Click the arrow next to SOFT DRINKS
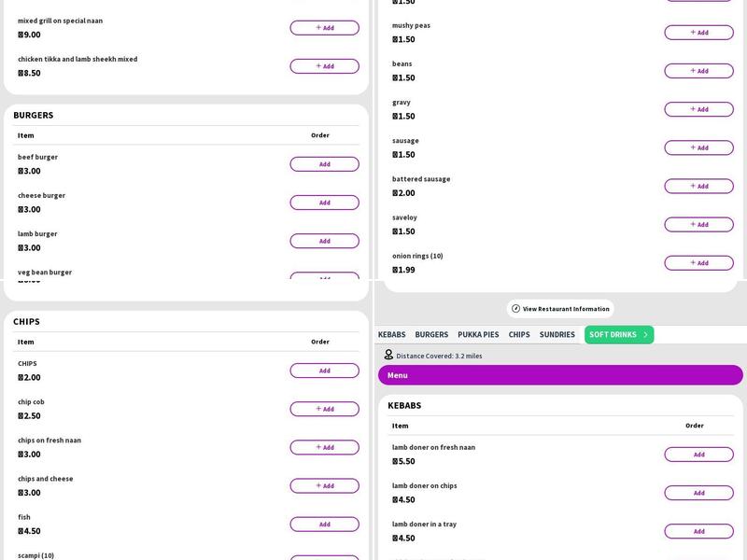The image size is (747, 560). pyautogui.click(x=645, y=335)
